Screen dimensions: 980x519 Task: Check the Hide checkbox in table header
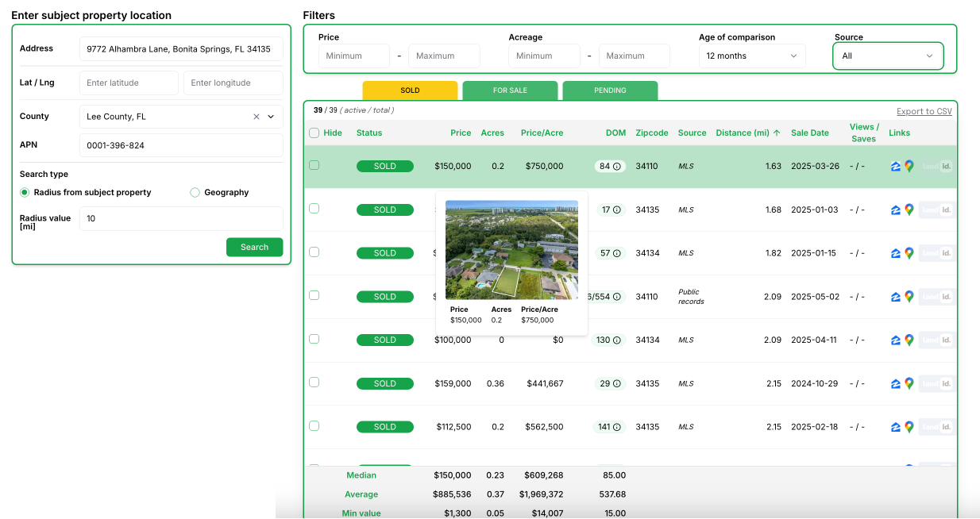[314, 133]
